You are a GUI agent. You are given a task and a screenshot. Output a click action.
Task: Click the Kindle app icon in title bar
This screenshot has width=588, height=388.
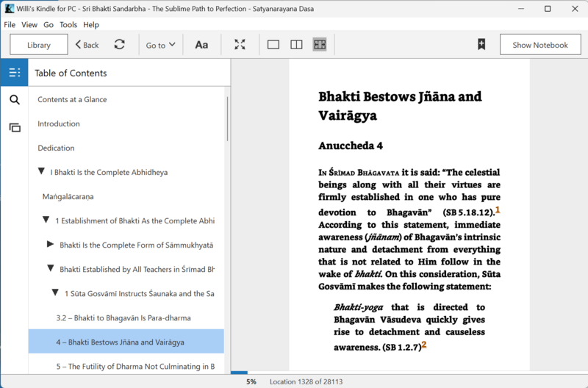coord(9,9)
